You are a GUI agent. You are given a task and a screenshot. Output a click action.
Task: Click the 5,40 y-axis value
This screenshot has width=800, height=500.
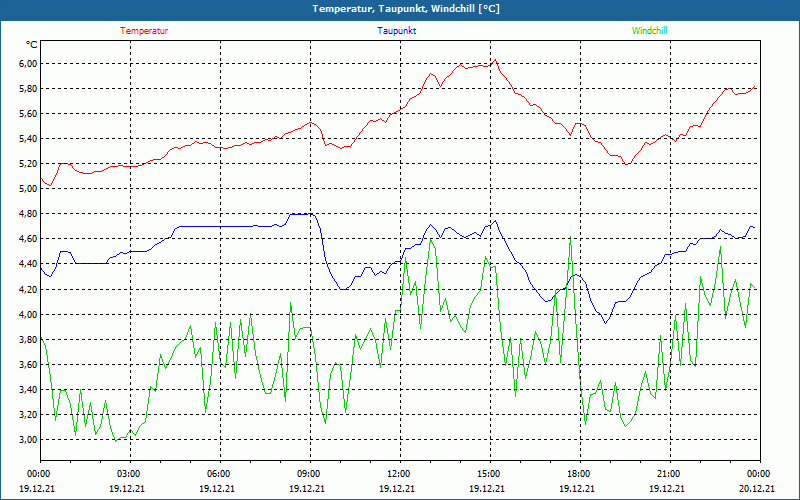[x=28, y=139]
